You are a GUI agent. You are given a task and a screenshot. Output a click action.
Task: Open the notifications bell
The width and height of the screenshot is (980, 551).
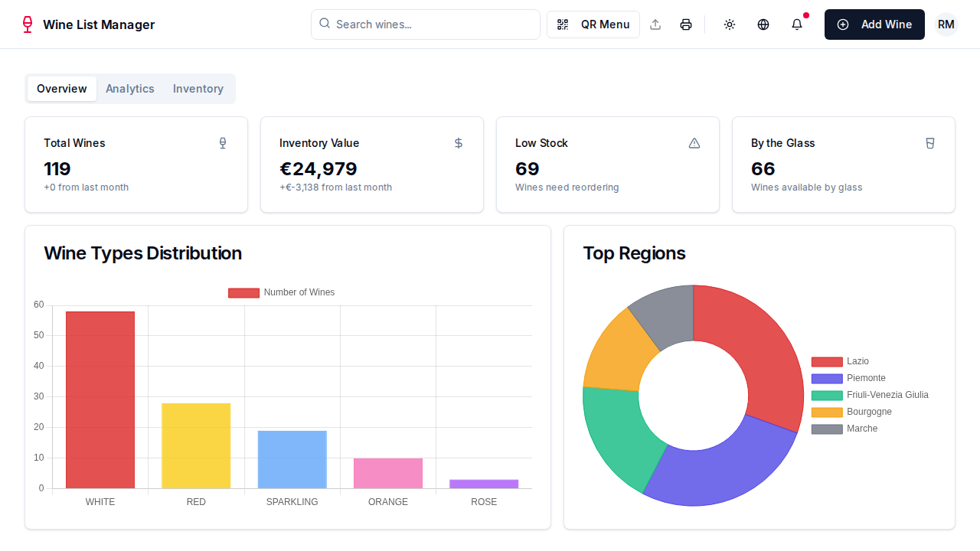click(x=797, y=24)
